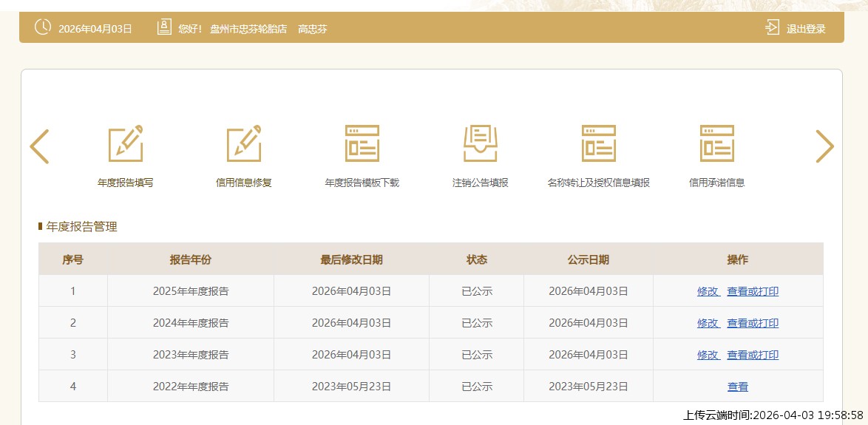The height and width of the screenshot is (425, 868).
Task: Open 查看或打印 for the 2023 report
Action: (x=753, y=355)
